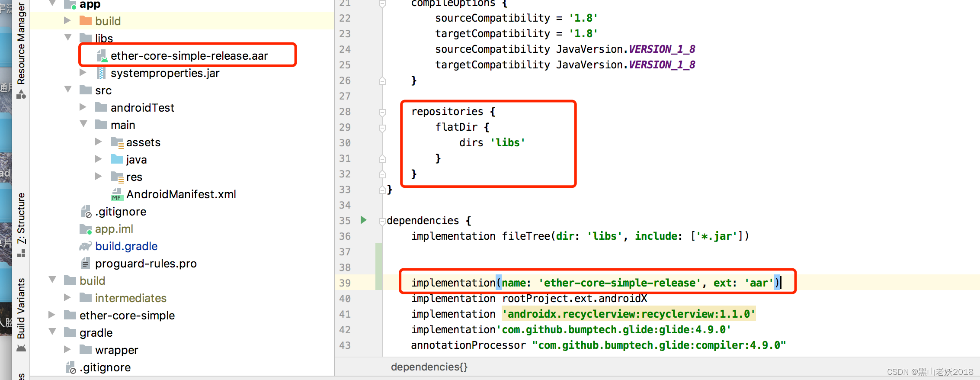Click the 'libs' string in dirs line
The width and height of the screenshot is (980, 380).
(x=508, y=142)
